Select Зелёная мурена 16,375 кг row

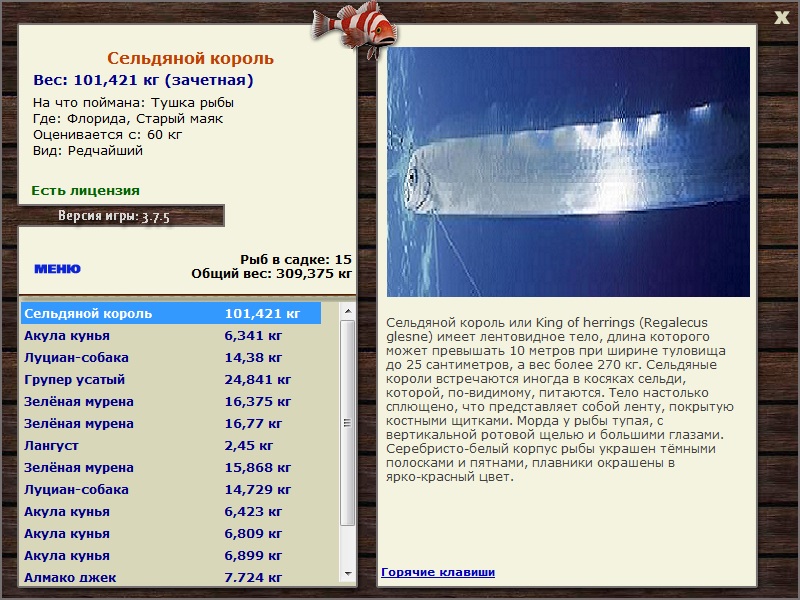click(171, 402)
